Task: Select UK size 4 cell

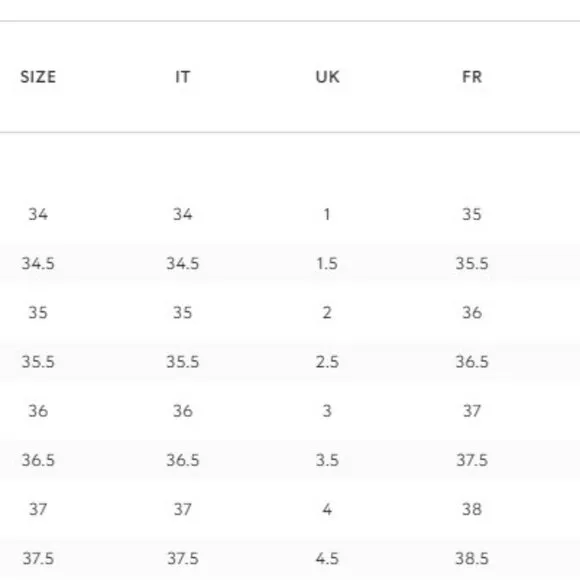Action: pos(327,509)
